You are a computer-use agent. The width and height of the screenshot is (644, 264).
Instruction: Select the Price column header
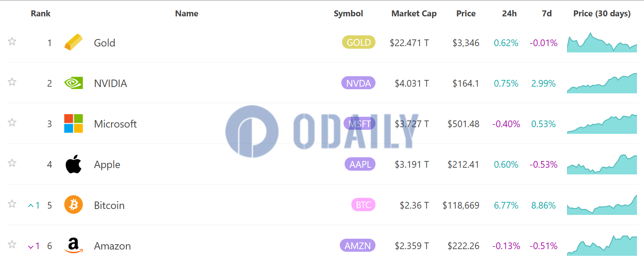click(466, 13)
